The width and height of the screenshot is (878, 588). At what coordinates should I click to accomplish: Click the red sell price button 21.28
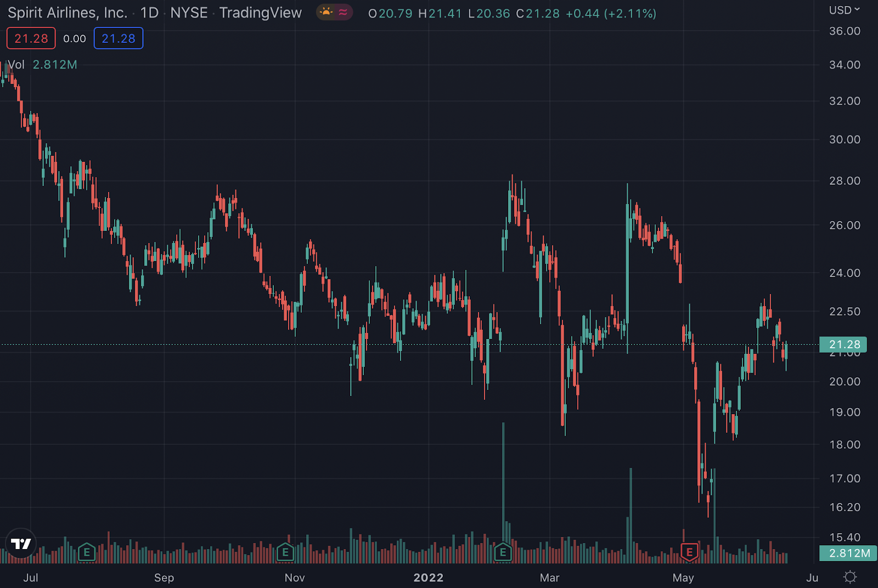click(x=31, y=38)
